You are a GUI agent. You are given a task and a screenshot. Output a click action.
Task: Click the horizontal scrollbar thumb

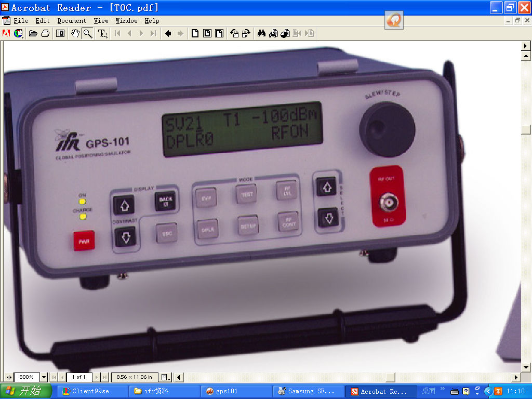tap(391, 377)
